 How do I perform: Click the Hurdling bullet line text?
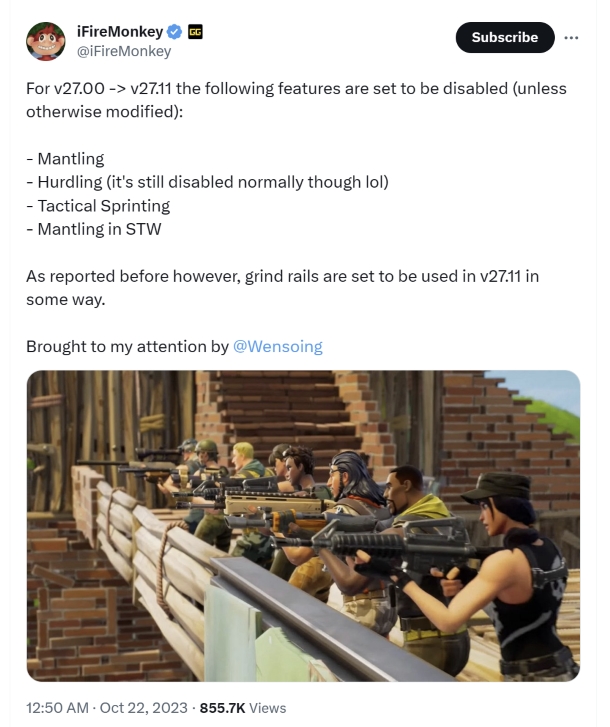tap(207, 182)
